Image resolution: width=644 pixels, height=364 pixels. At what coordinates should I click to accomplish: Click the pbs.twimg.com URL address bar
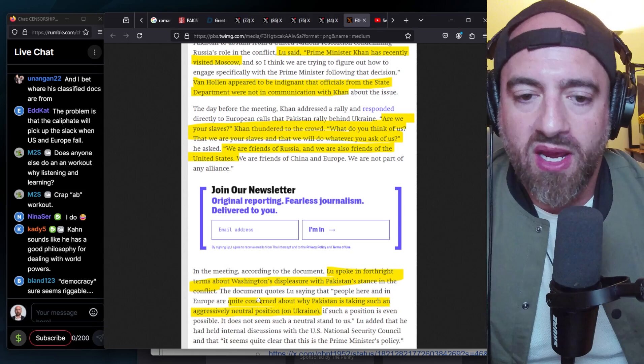[x=282, y=36]
